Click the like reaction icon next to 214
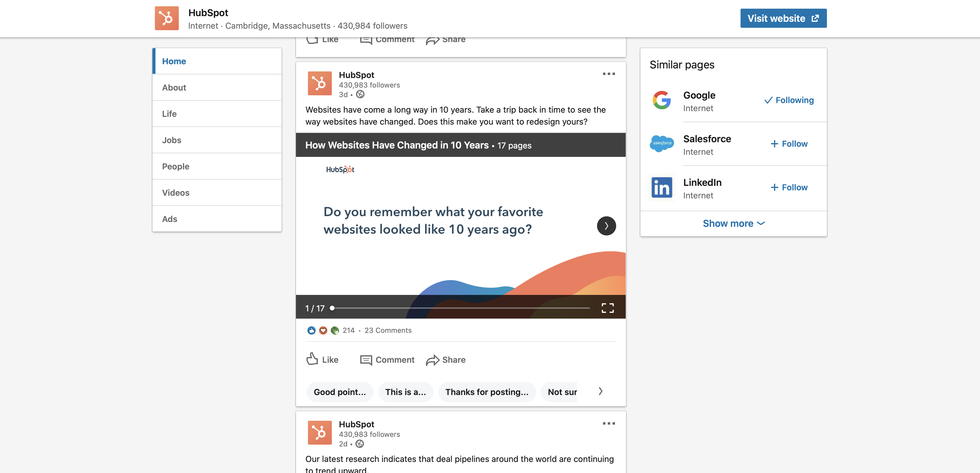 (x=311, y=330)
